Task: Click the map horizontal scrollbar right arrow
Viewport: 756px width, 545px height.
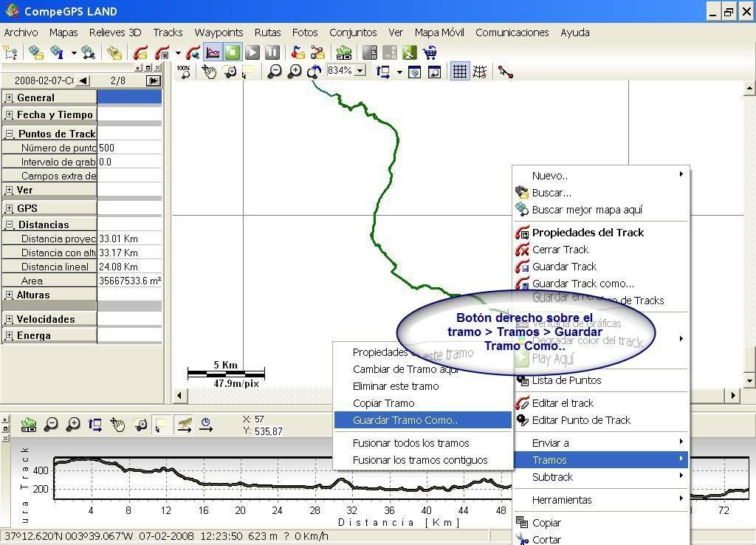Action: pyautogui.click(x=733, y=396)
